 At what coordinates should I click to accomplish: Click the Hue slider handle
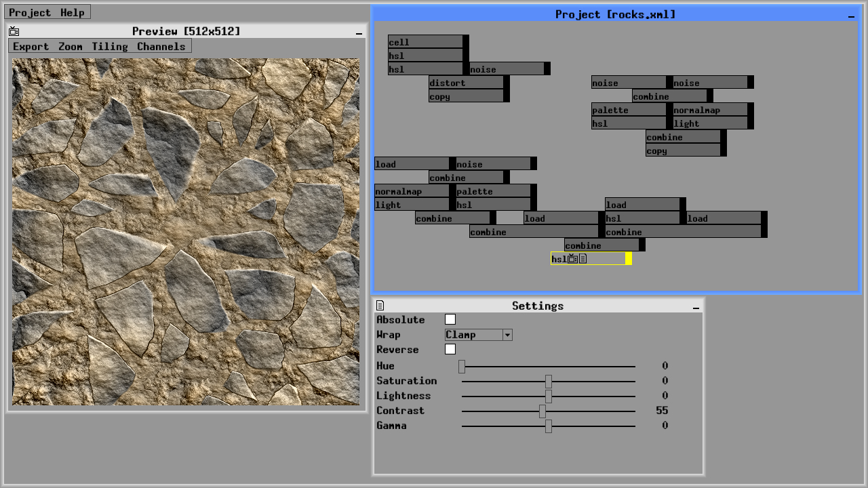(x=462, y=367)
